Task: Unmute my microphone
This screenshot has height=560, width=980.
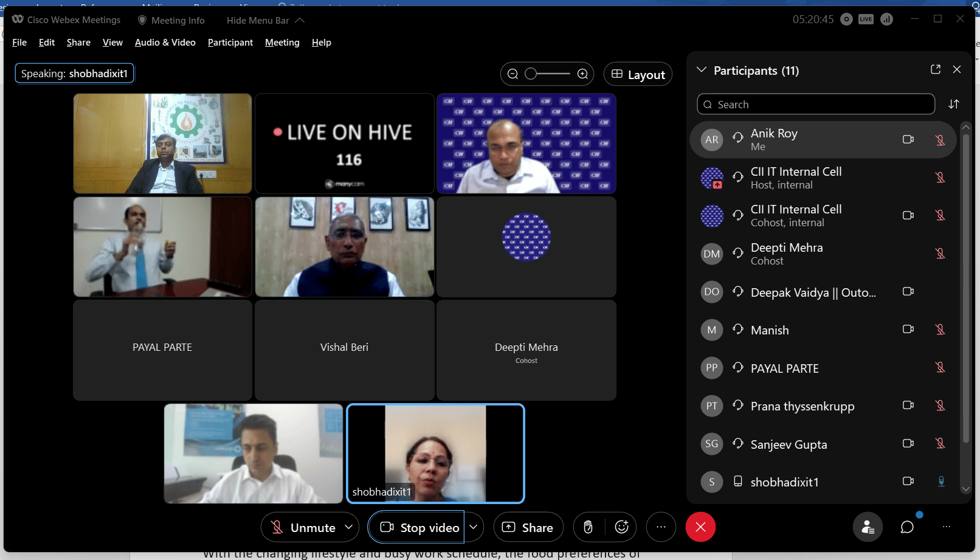Action: 304,527
